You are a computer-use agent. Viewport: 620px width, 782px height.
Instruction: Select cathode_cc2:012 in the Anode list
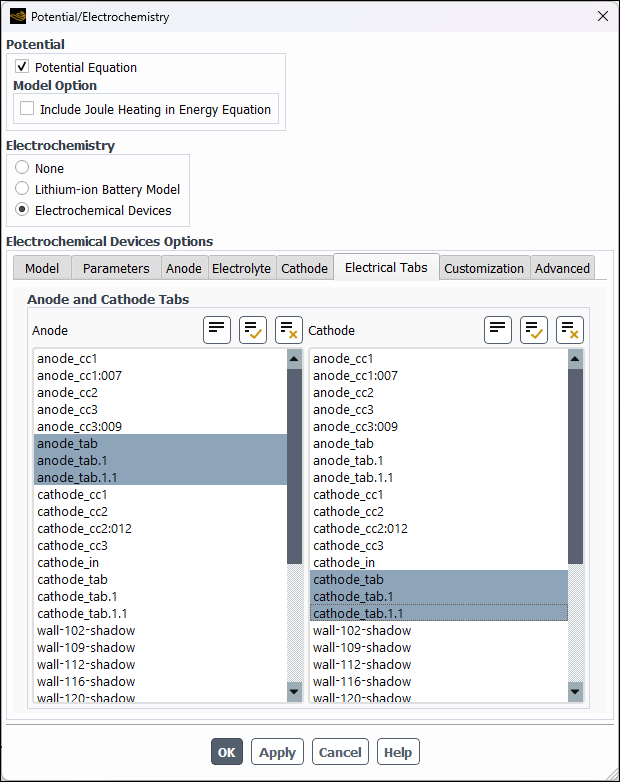[160, 528]
